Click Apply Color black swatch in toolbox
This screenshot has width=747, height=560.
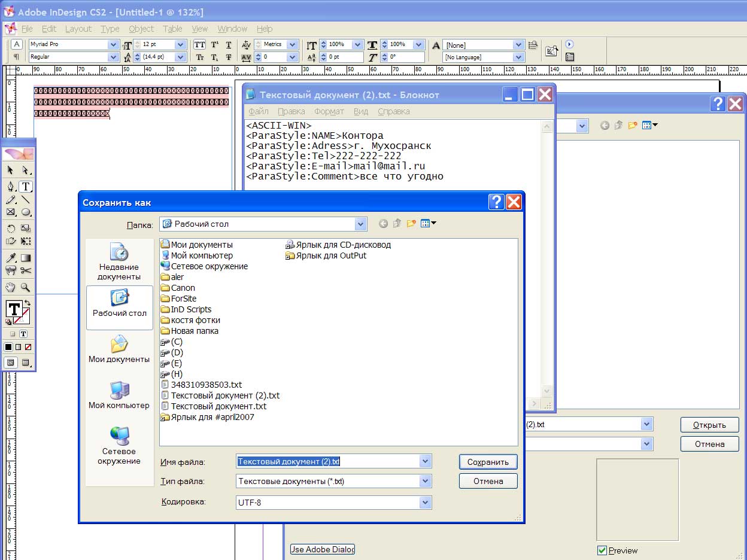click(x=8, y=347)
